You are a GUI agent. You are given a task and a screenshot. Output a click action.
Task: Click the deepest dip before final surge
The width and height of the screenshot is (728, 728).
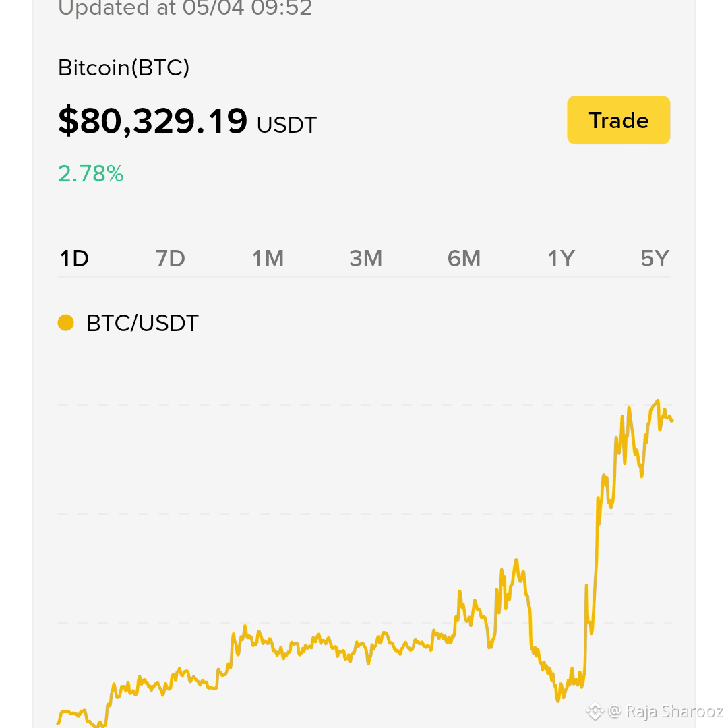click(557, 700)
